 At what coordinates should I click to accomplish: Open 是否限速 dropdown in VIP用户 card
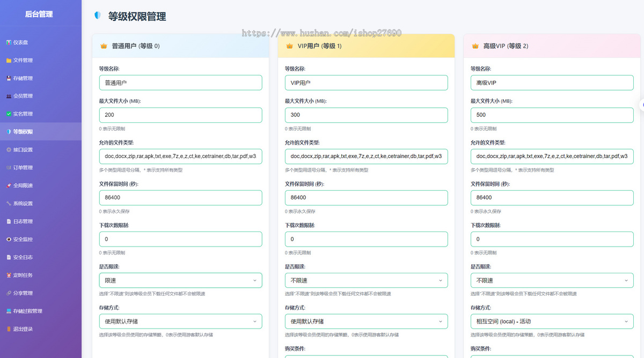pyautogui.click(x=366, y=280)
